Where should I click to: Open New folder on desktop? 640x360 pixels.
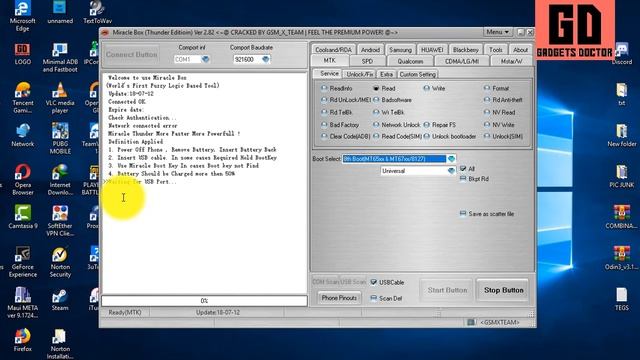622,136
